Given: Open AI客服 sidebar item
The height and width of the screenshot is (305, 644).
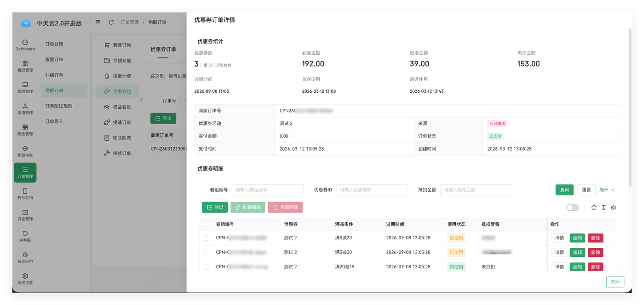Looking at the screenshot, I should point(25,236).
